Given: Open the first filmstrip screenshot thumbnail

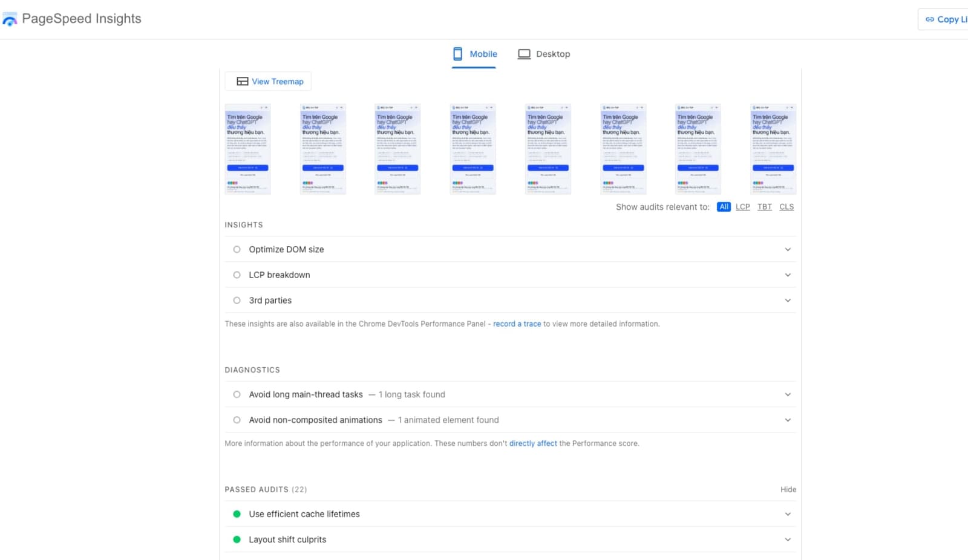Looking at the screenshot, I should pos(247,149).
